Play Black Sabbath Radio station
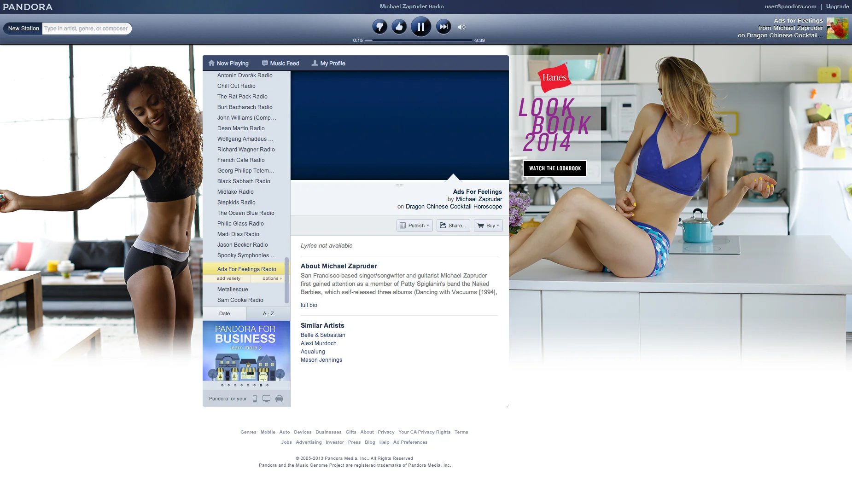Image resolution: width=852 pixels, height=504 pixels. (244, 181)
